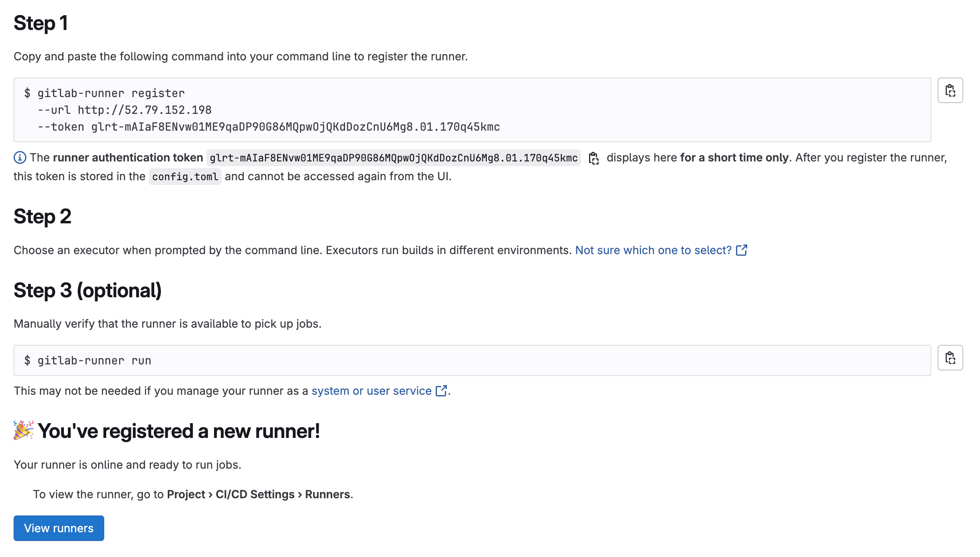Screen dimensions: 980x557
Task: Click the highlighted authentication token text
Action: click(393, 158)
